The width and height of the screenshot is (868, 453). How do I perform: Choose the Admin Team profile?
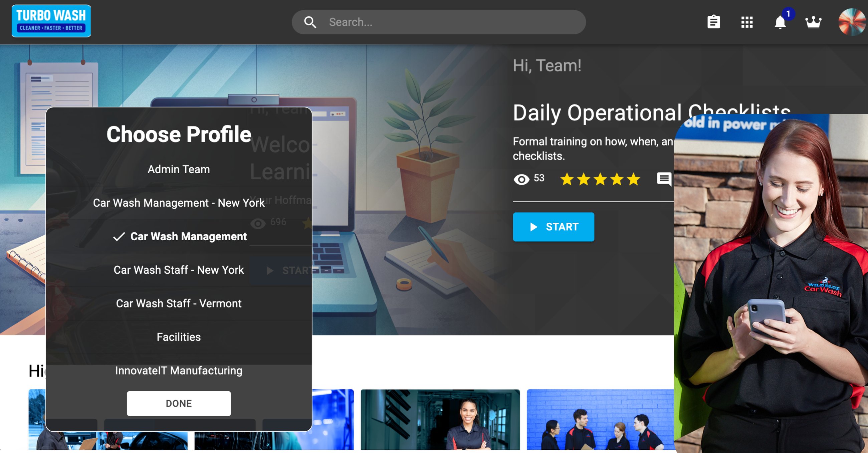pos(179,169)
